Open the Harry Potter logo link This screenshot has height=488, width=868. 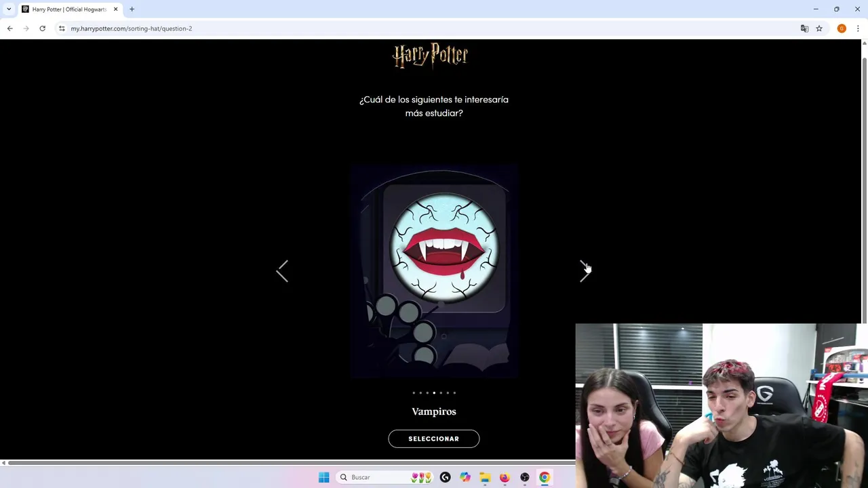click(431, 56)
